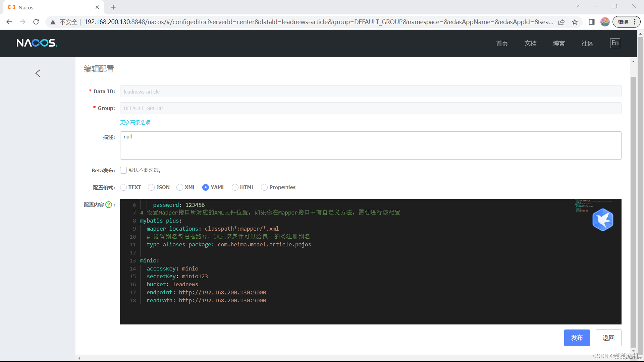The height and width of the screenshot is (362, 644).
Task: Open the 社区 menu item
Action: coord(587,44)
